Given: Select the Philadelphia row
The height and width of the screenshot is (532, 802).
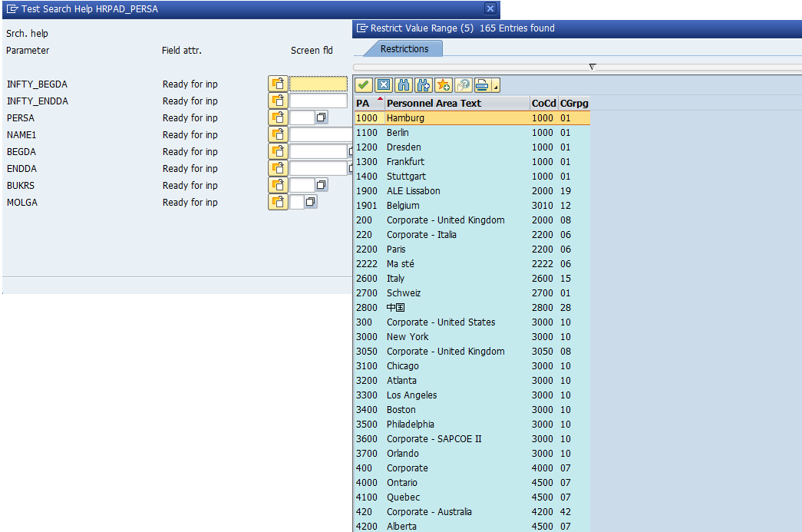Looking at the screenshot, I should 472,424.
